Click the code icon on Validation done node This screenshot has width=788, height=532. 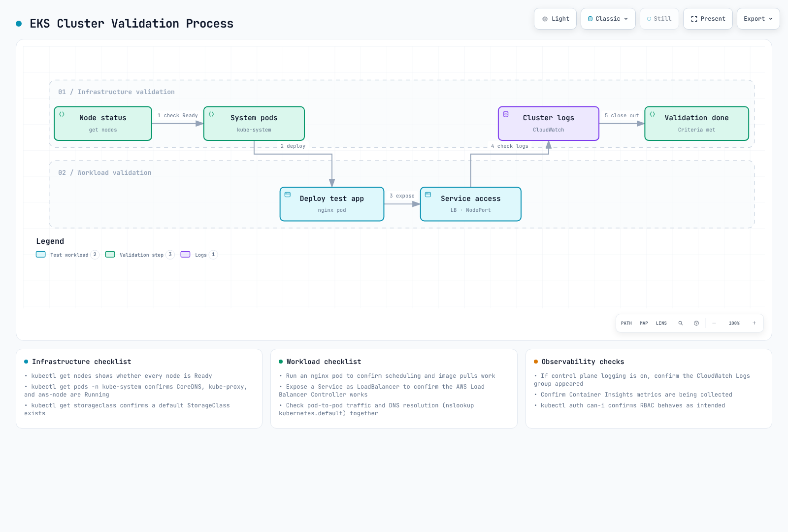click(653, 114)
